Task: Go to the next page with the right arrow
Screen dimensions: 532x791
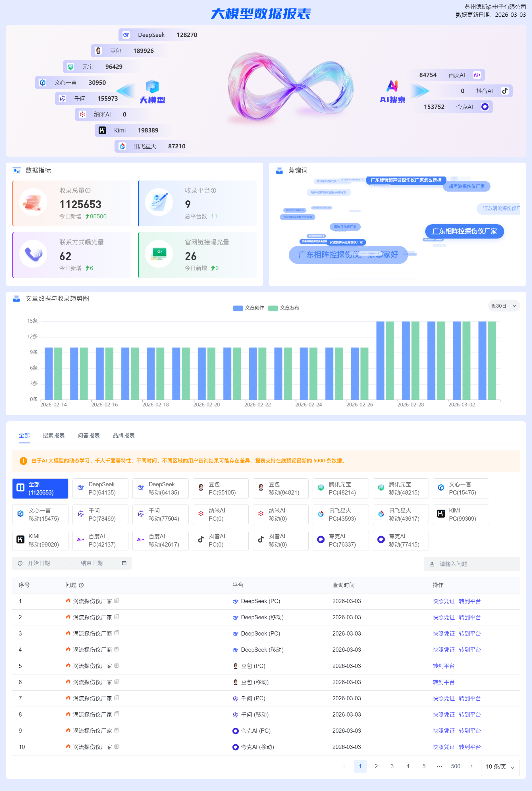Action: (471, 766)
